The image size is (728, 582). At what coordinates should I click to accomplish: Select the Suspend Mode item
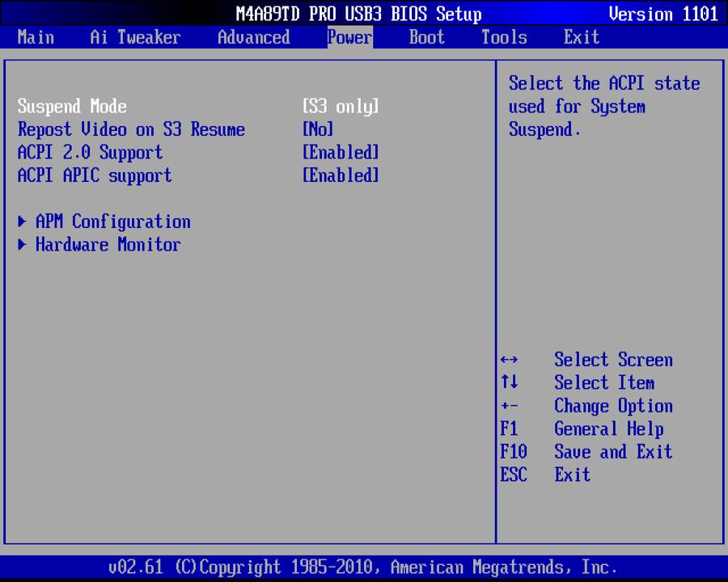[x=72, y=106]
